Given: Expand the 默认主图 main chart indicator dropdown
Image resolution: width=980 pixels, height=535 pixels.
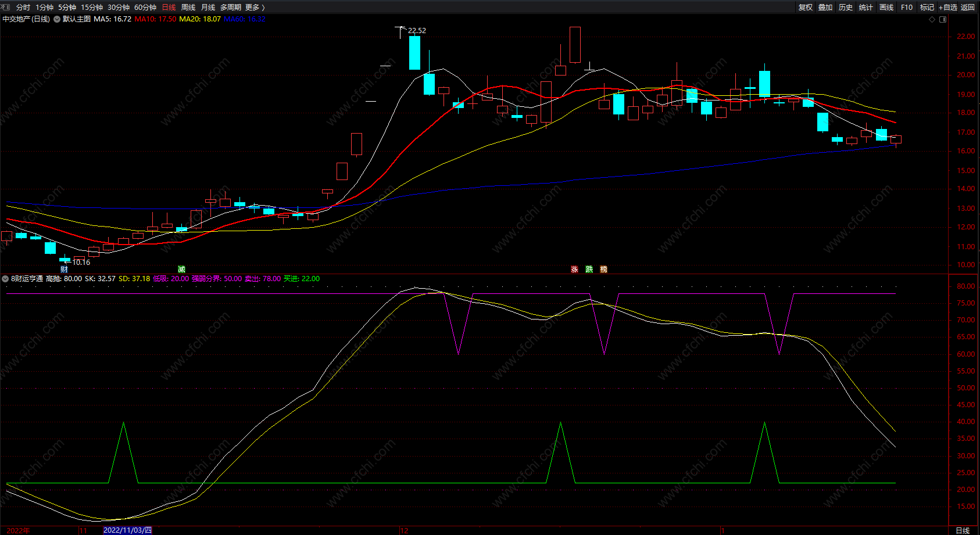Looking at the screenshot, I should point(57,19).
